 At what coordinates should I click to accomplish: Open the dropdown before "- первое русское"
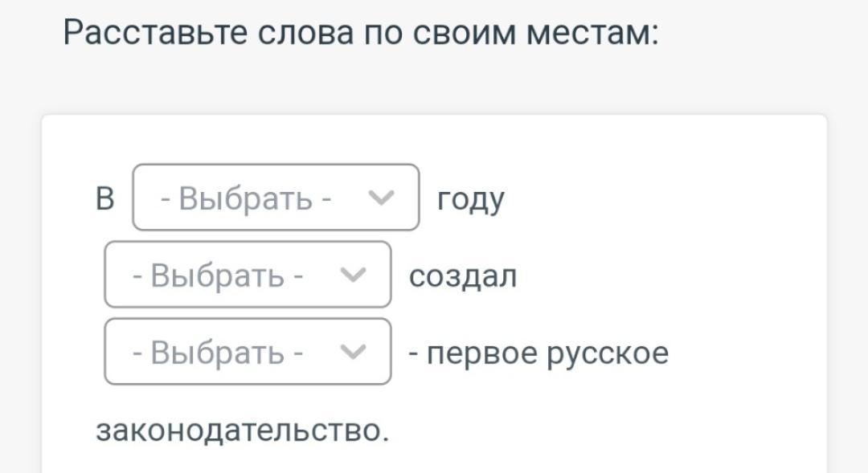coord(248,352)
